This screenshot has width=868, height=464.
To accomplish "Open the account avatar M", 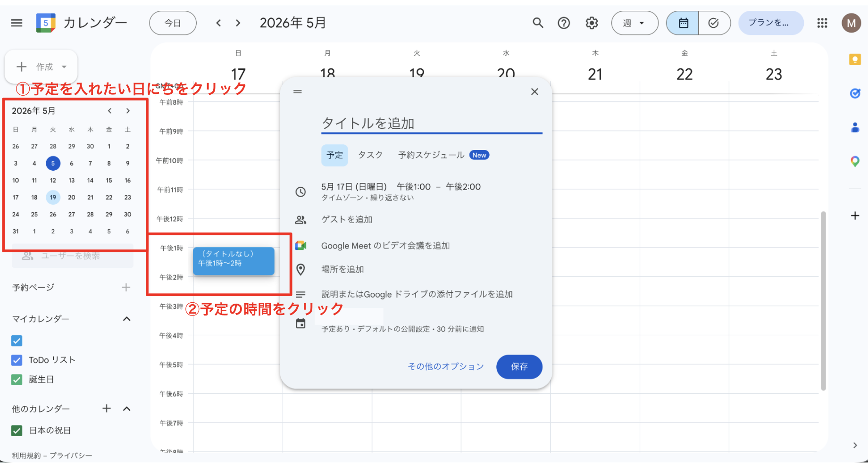I will click(851, 23).
